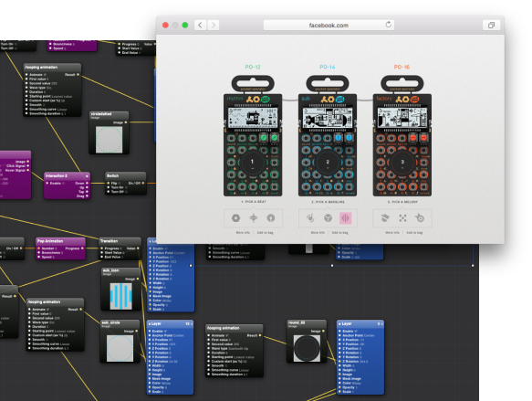Viewport: 532px width, 401px height.
Task: Toggle Animate in the Sawtooth Up looping animation
Action: pos(227,335)
